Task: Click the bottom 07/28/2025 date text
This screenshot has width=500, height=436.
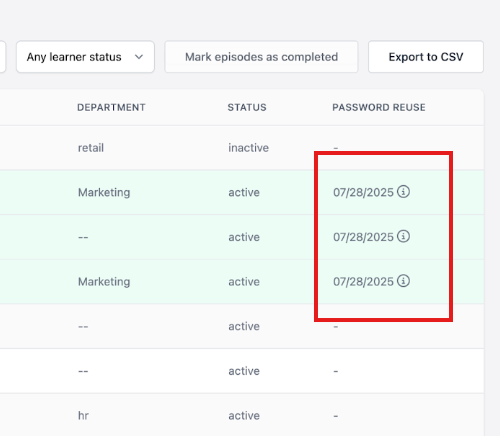Action: pos(363,282)
